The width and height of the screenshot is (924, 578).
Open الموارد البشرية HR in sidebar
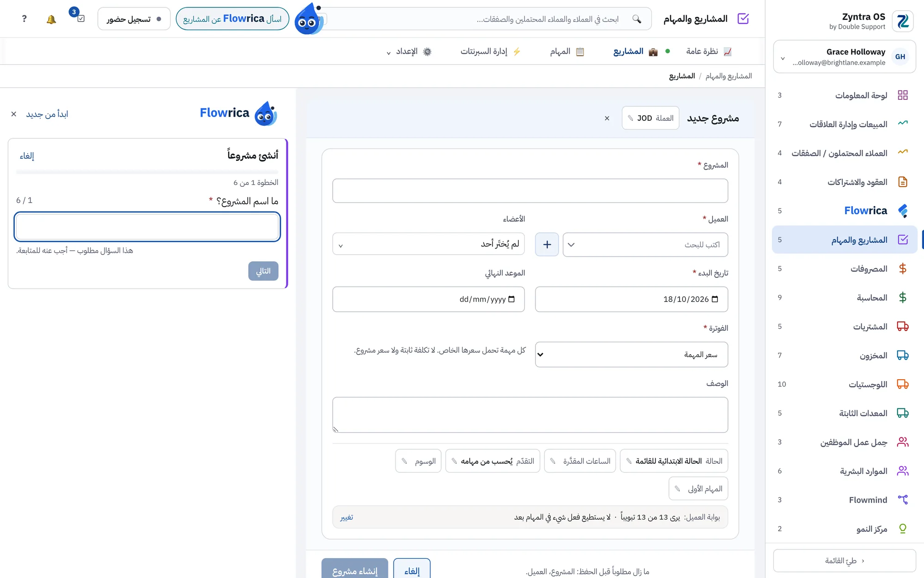844,471
